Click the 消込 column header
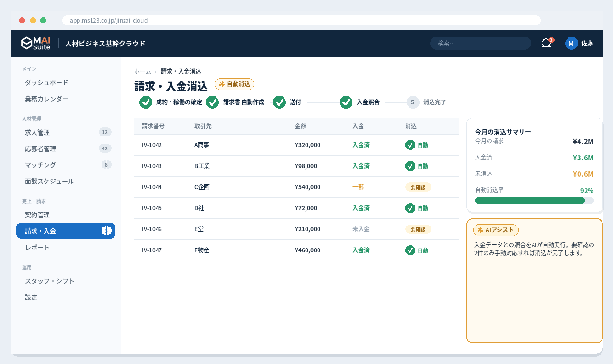Screen dimensions: 613x364 (411, 126)
